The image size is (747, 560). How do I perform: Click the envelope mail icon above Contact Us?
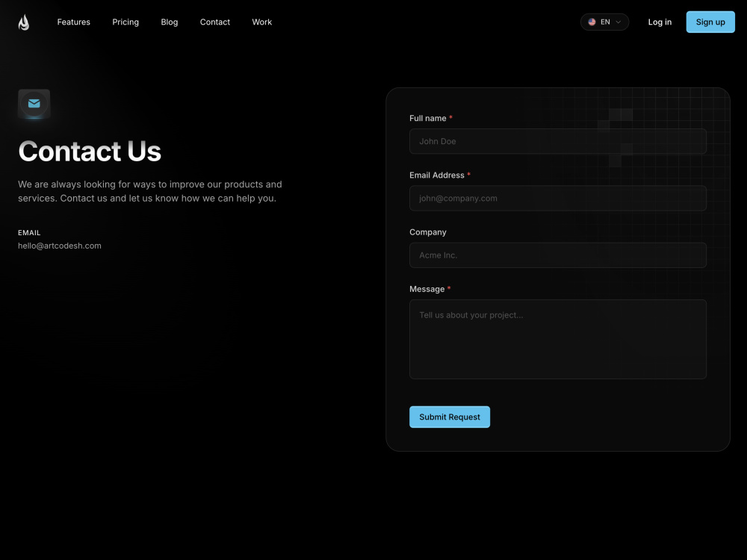click(x=34, y=103)
